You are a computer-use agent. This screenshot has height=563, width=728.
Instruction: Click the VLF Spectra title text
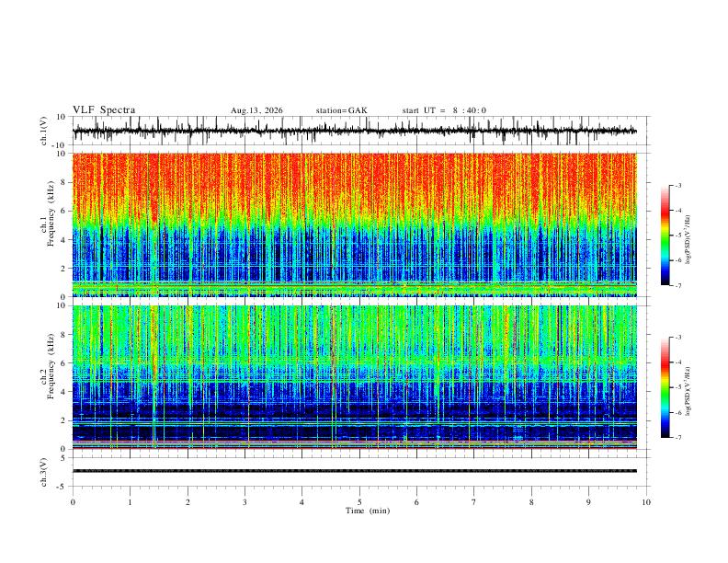pos(104,110)
